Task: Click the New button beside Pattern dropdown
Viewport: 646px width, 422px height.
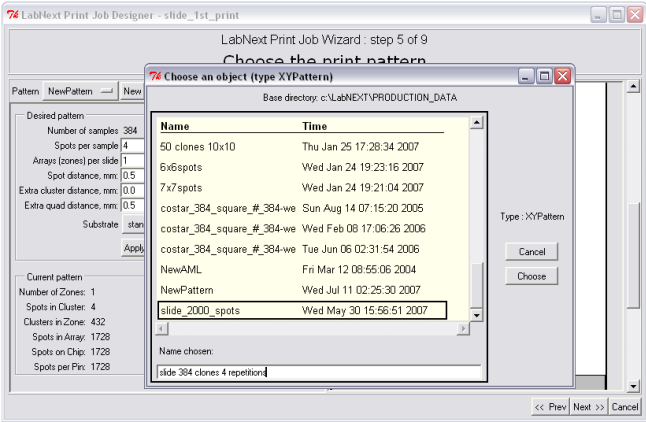Action: pos(132,91)
